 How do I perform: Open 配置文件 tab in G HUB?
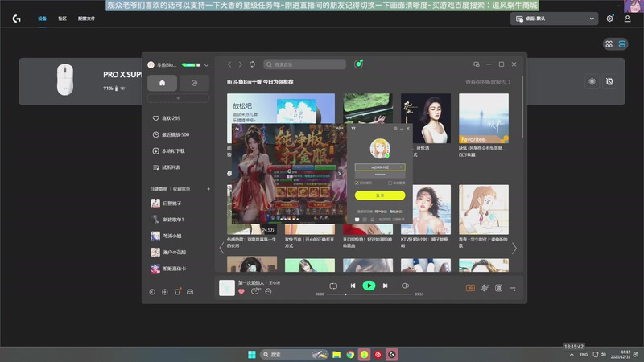(87, 19)
